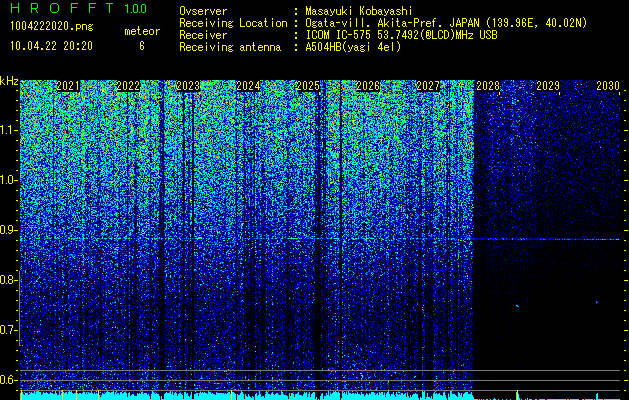This screenshot has width=629, height=400.
Task: Click observer name Masayuki Kobayashi
Action: pyautogui.click(x=359, y=11)
